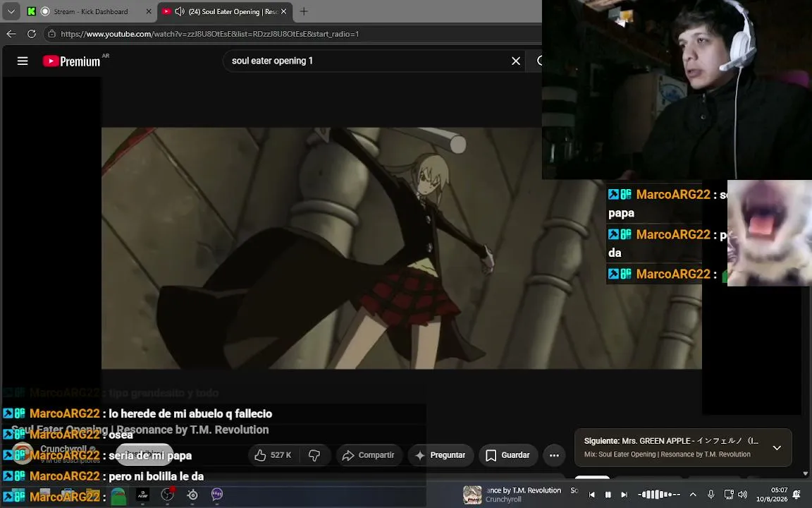812x508 pixels.
Task: Save the video with Guardar
Action: (508, 455)
